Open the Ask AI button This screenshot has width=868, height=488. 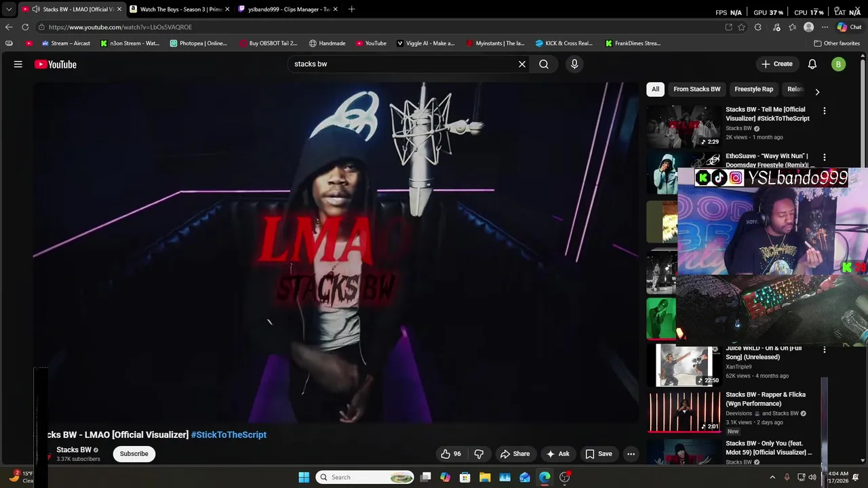point(557,454)
